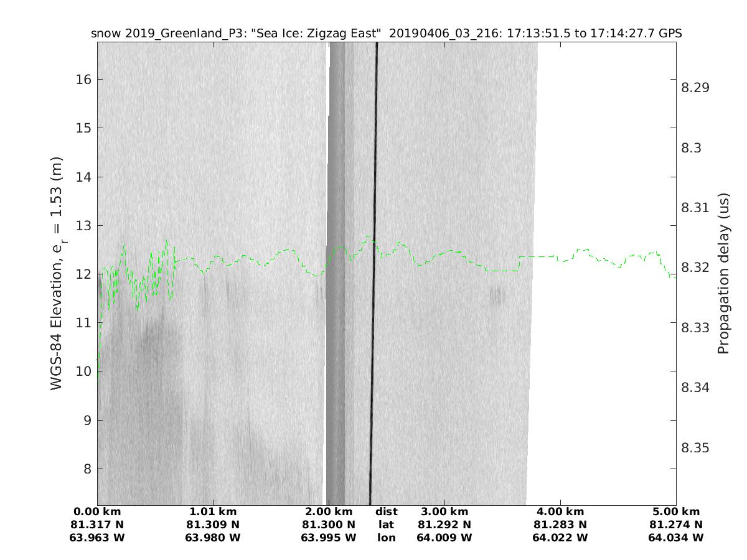The image size is (747, 560).
Task: Click the "lon" legend label below axis
Action: point(386,538)
